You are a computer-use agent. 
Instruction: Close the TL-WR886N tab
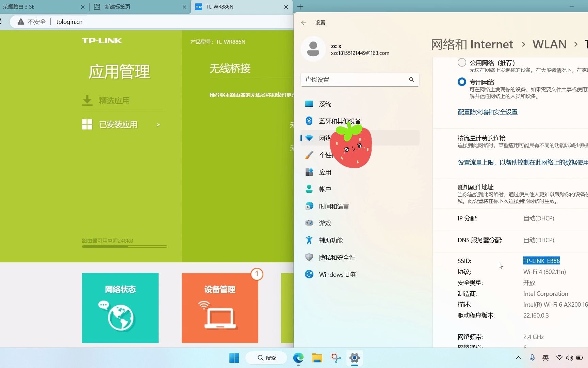(x=286, y=7)
